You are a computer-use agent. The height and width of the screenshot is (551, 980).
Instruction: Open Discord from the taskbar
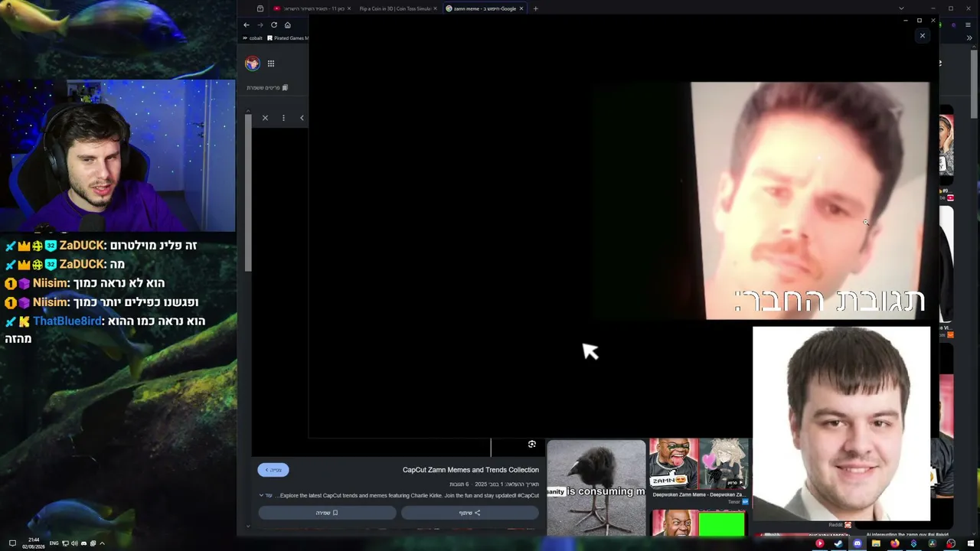pyautogui.click(x=857, y=543)
